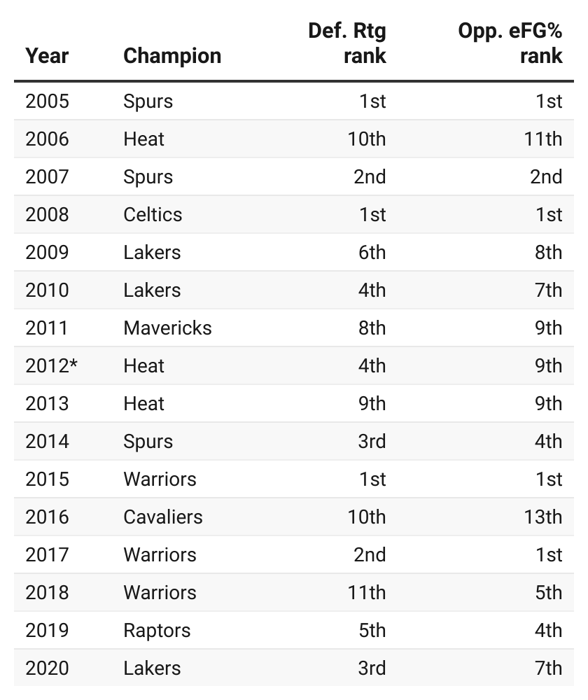Select the 5th Def. Rtg rank cell
Viewport: 588px width, 700px height.
point(372,631)
